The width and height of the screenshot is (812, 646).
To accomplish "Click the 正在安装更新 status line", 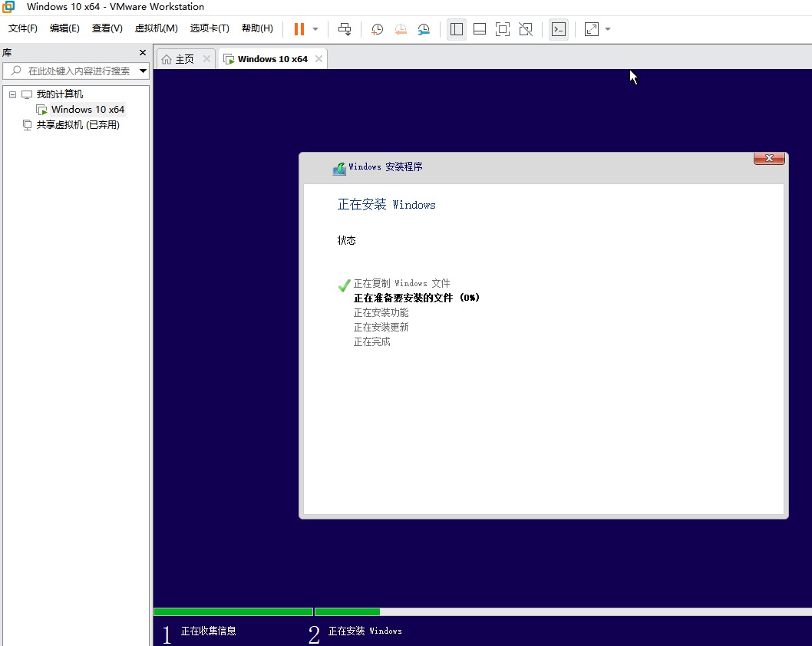I will tap(381, 327).
